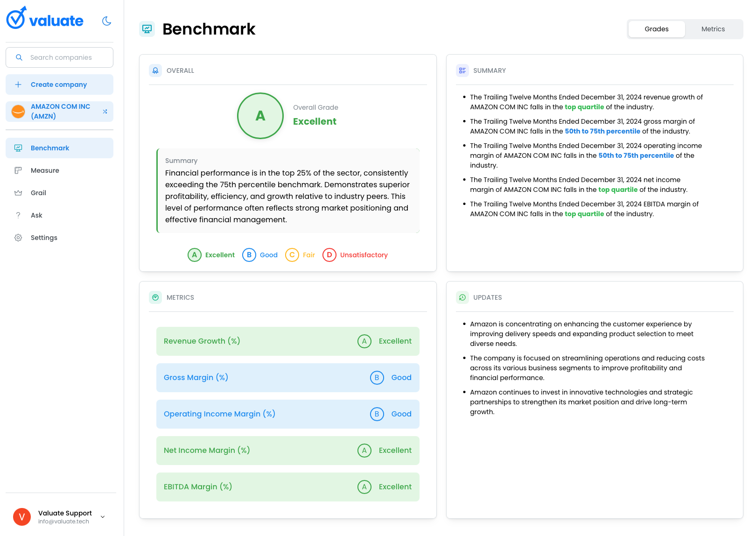Click the Amazon logo thumbnail

click(18, 112)
